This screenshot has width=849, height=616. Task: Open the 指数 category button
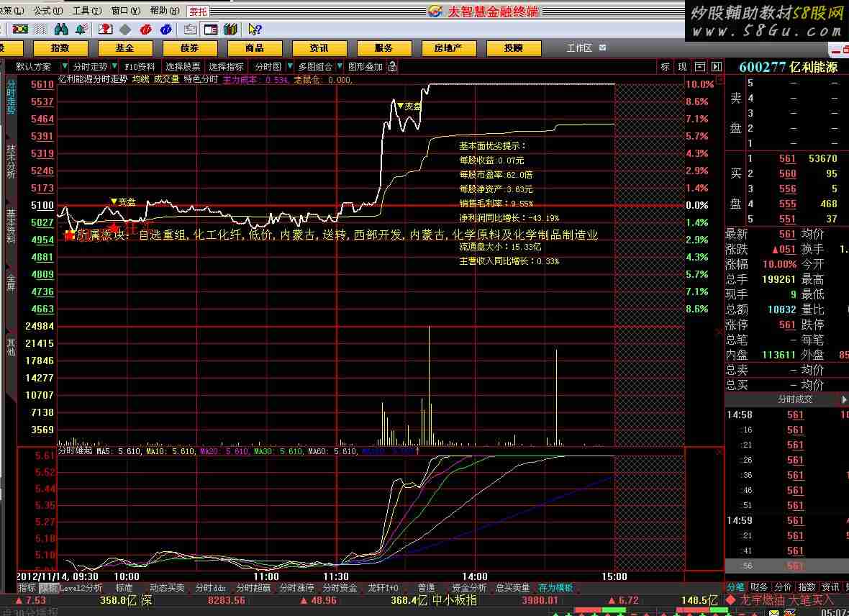pos(60,48)
